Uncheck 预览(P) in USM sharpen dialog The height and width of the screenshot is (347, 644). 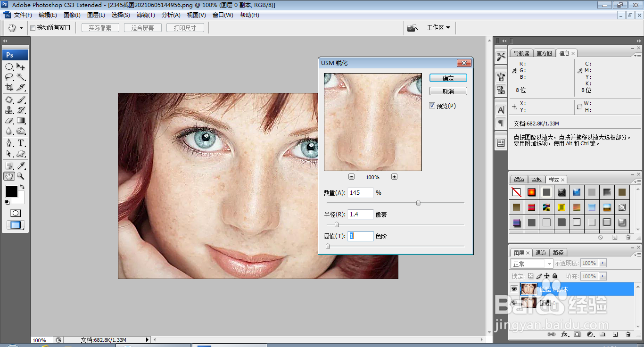[432, 106]
